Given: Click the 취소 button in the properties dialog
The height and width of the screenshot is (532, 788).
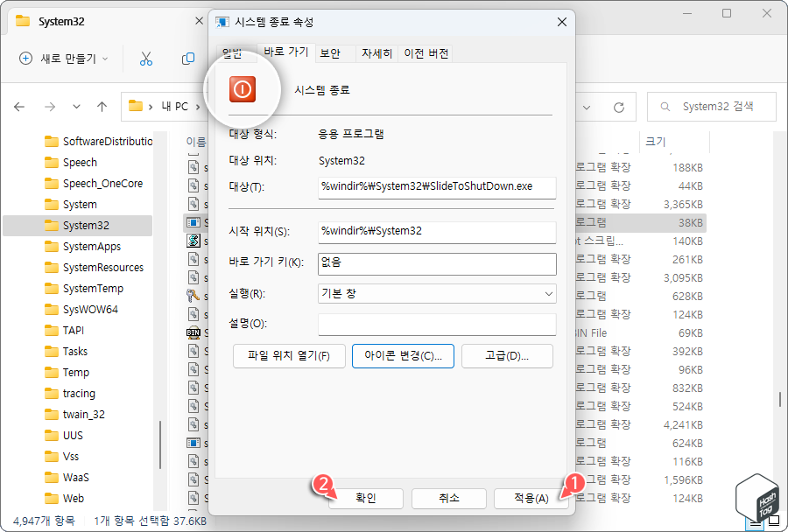Looking at the screenshot, I should tap(448, 498).
